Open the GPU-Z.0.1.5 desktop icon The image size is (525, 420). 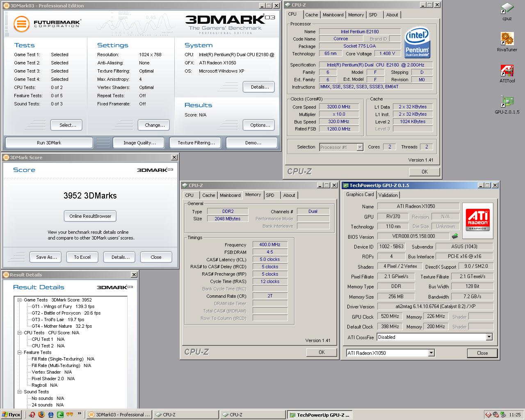pos(507,102)
